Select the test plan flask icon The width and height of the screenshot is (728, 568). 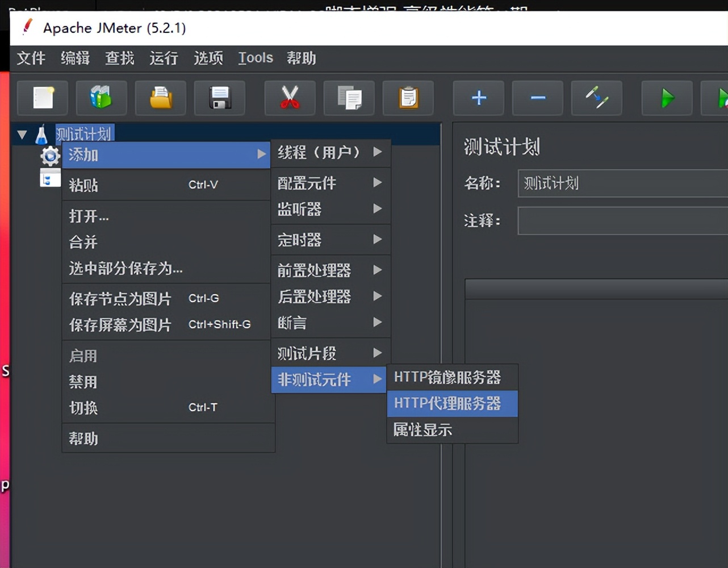point(41,135)
